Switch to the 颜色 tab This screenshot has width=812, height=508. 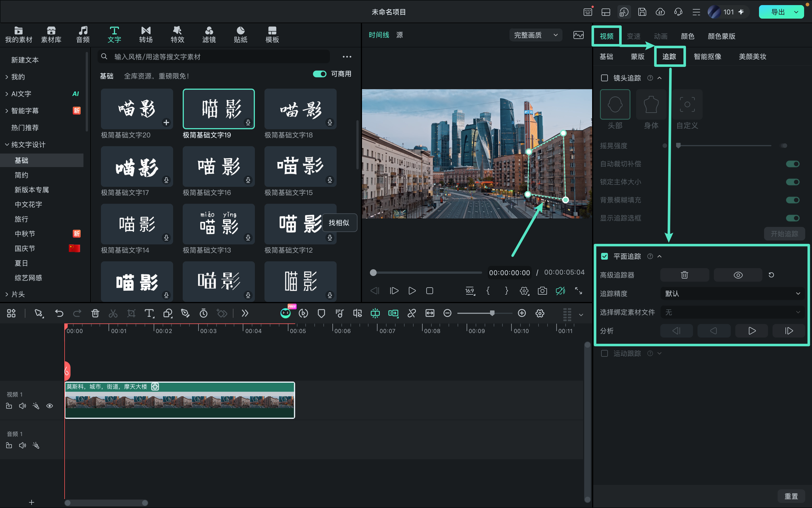[x=687, y=36]
